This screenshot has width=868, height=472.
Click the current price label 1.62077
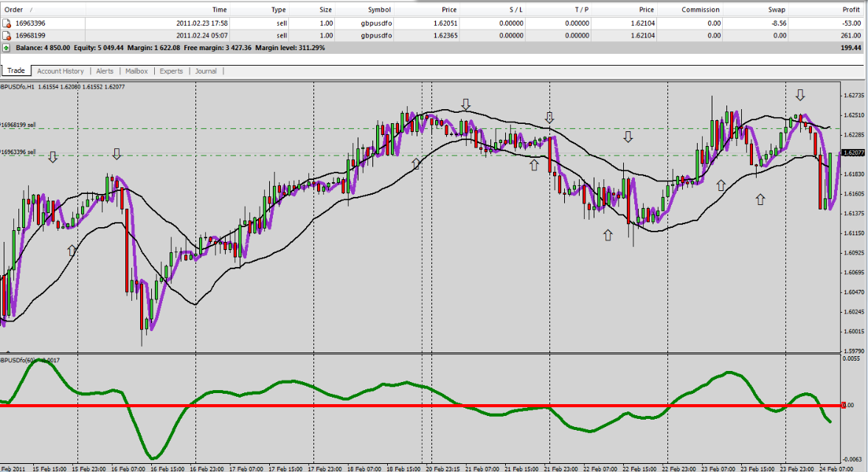854,152
